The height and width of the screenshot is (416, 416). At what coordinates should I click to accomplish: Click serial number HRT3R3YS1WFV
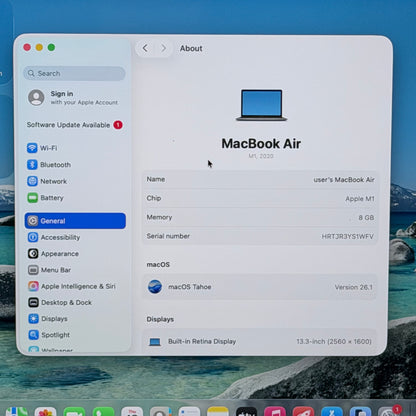click(x=347, y=236)
